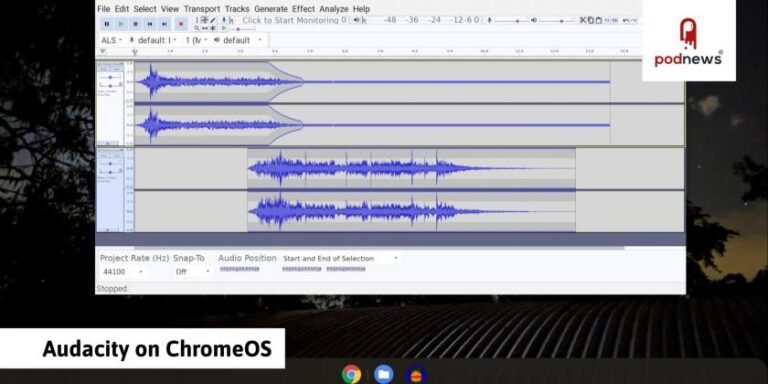Toggle Solo on the first track
The image size is (768, 384).
tap(117, 70)
